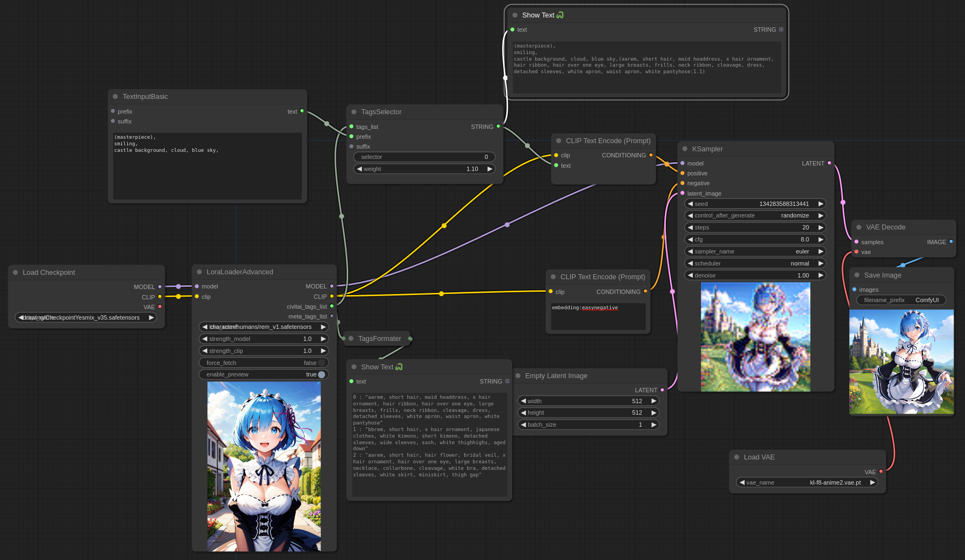Click the green icon beside the top Show Text title
965x560 pixels.
point(560,15)
